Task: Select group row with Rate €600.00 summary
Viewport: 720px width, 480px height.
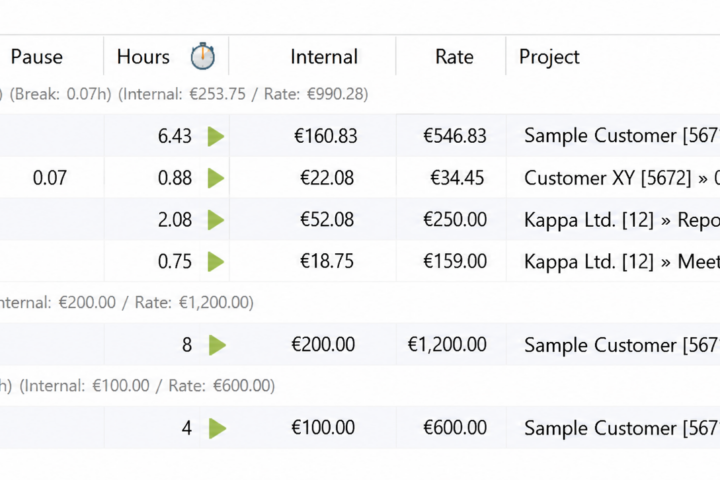Action: [360, 386]
